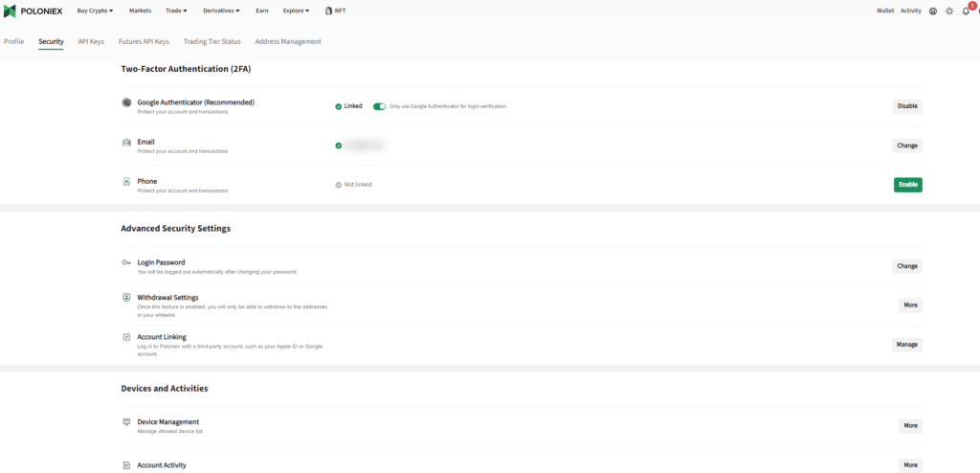
Task: Click More for Device Management
Action: click(911, 425)
